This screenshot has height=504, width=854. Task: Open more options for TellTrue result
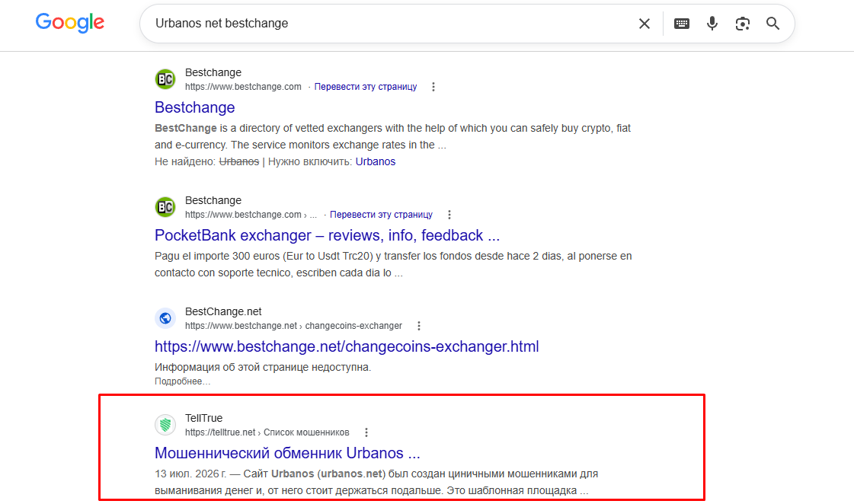click(x=366, y=432)
